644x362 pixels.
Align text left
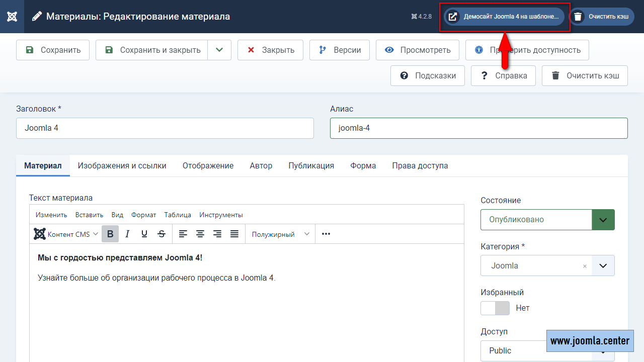(183, 234)
